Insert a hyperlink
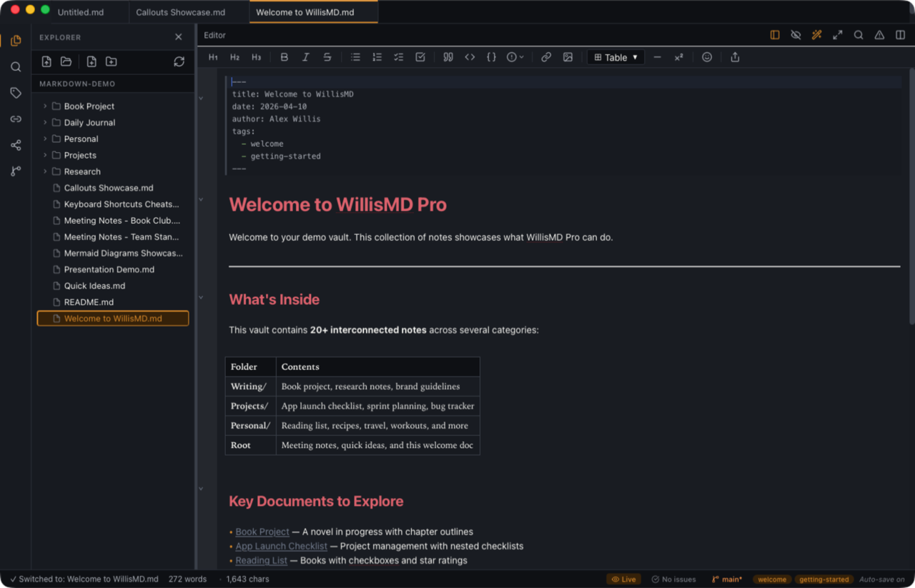Image resolution: width=915 pixels, height=588 pixels. click(546, 57)
